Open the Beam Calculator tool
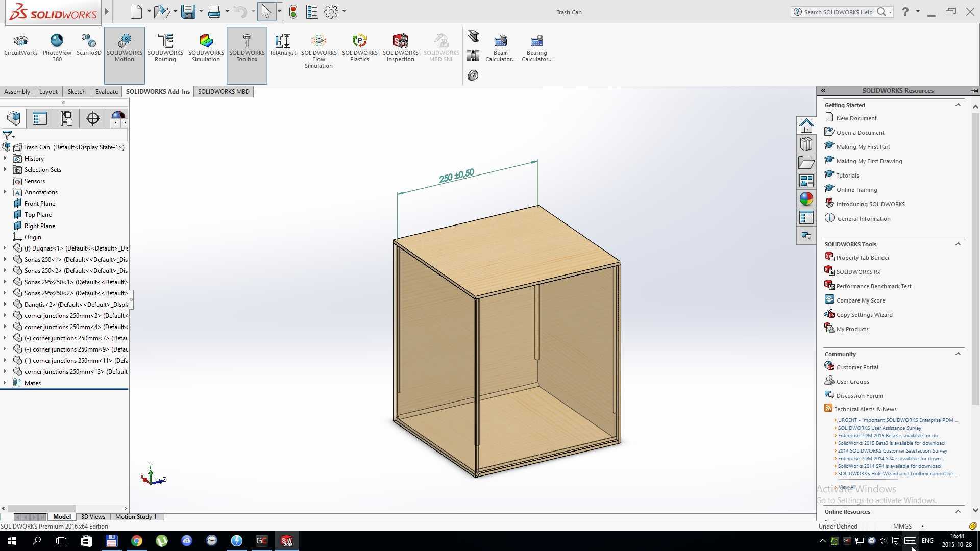The width and height of the screenshot is (980, 551). [x=501, y=48]
